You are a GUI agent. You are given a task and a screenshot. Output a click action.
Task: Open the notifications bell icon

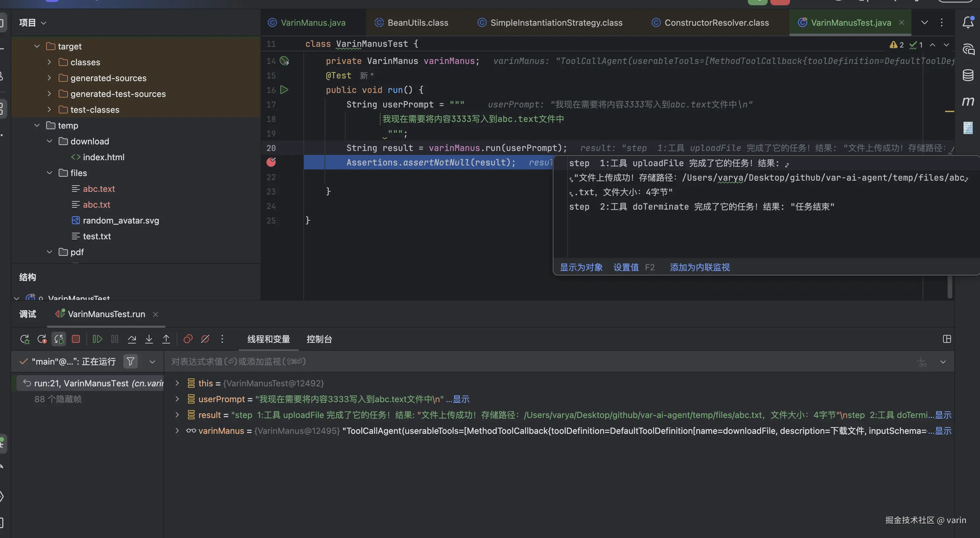point(968,22)
